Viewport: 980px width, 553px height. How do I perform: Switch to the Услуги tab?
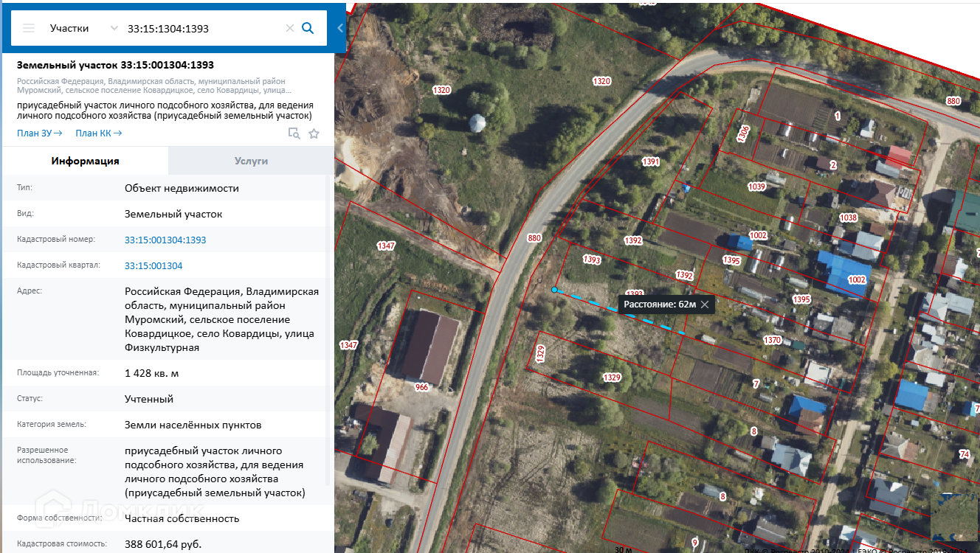251,161
